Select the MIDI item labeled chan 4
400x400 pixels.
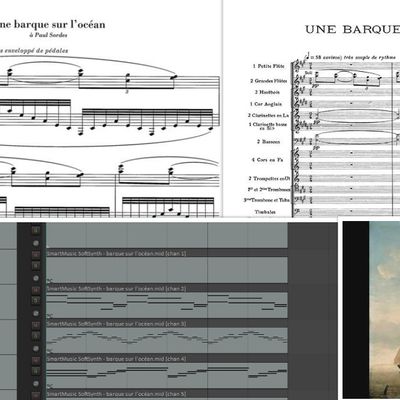tap(167, 359)
